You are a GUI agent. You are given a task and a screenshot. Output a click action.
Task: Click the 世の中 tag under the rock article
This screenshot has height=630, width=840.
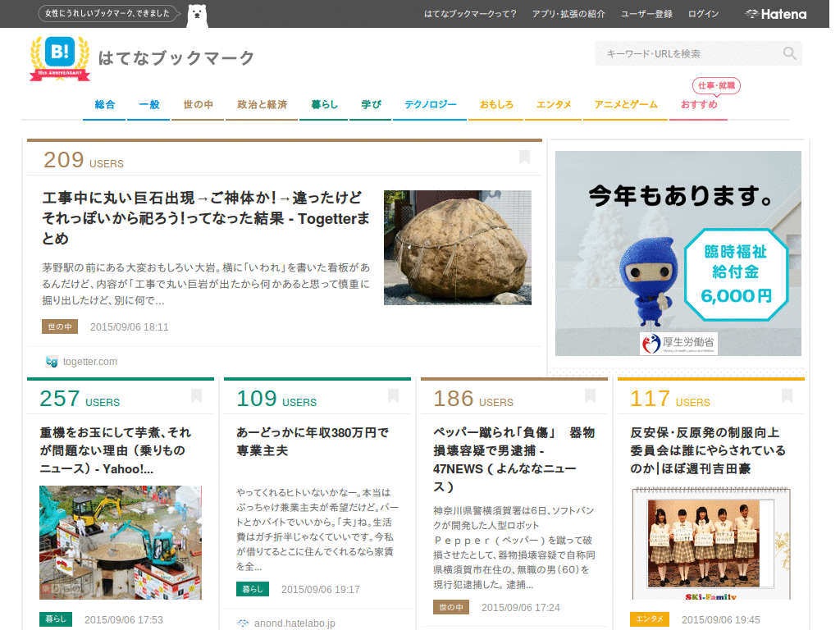pyautogui.click(x=60, y=326)
